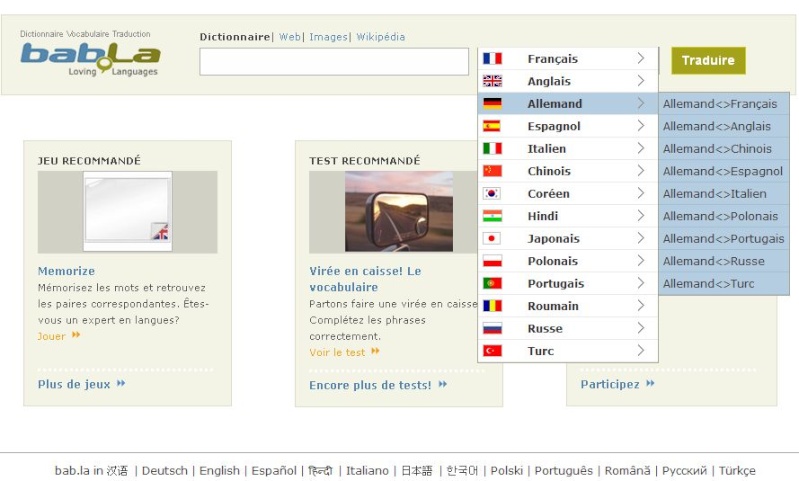Click the Traduire button
This screenshot has height=481, width=799.
(708, 61)
